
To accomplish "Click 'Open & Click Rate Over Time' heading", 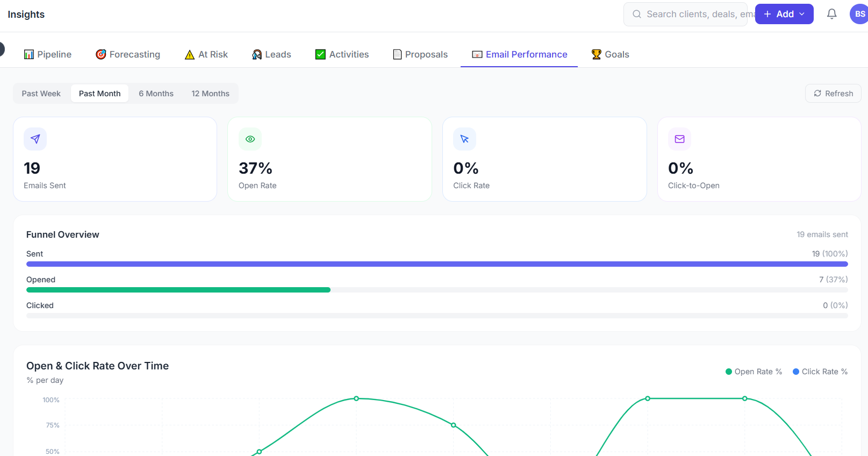I will pyautogui.click(x=97, y=366).
